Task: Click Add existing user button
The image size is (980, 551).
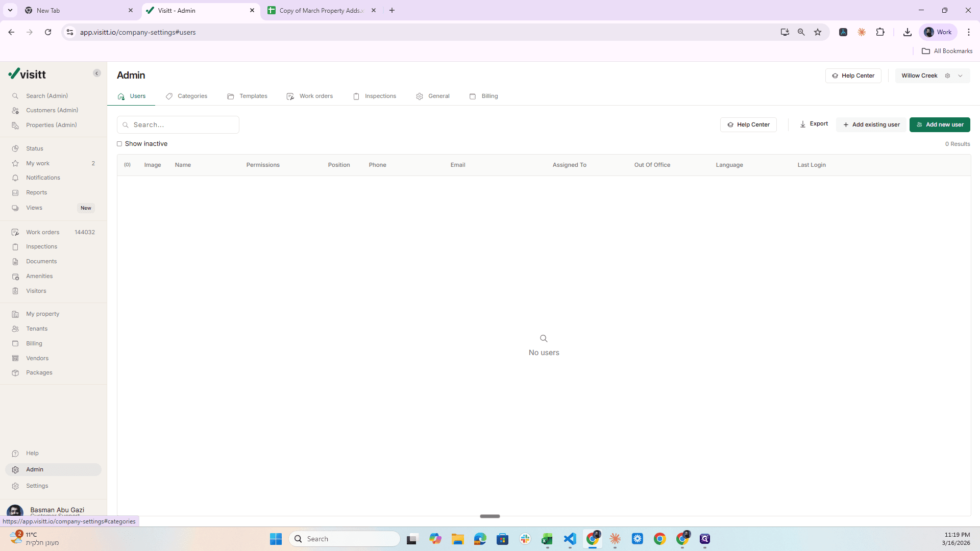Action: pos(871,124)
